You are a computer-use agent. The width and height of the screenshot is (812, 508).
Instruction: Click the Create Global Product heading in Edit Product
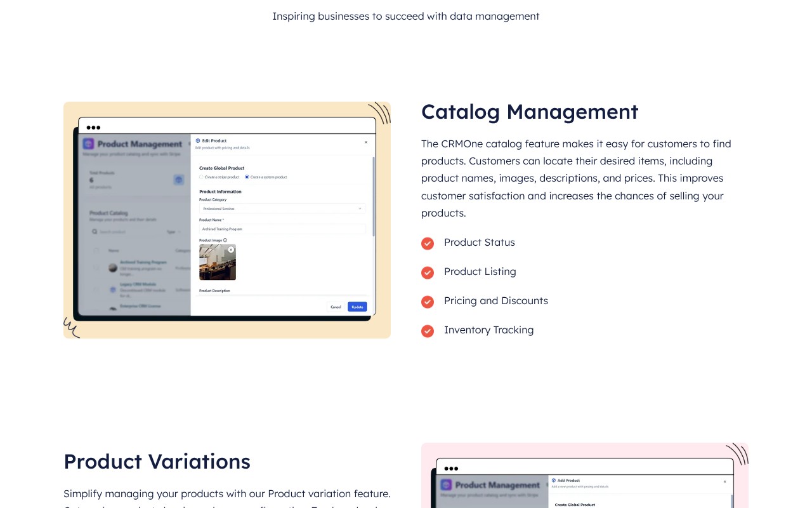tap(222, 168)
